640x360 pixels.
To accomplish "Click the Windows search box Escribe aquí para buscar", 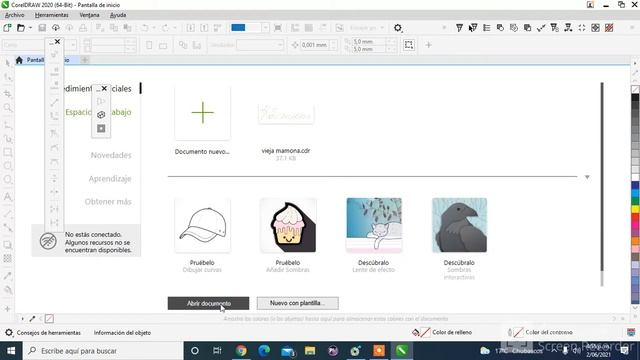I will [x=103, y=351].
